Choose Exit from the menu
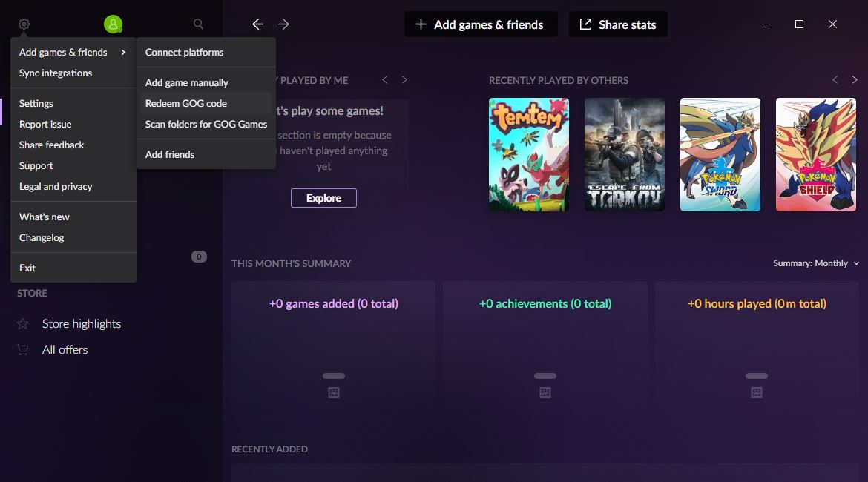Viewport: 868px width, 482px height. [x=73, y=268]
